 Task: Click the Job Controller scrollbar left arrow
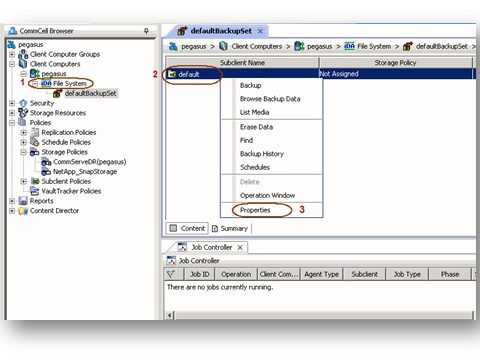170,315
